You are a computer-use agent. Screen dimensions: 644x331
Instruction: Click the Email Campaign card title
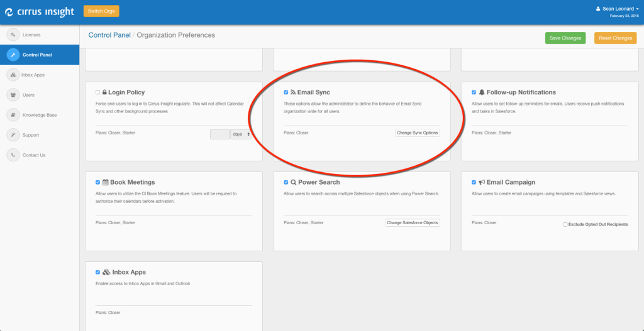(511, 182)
